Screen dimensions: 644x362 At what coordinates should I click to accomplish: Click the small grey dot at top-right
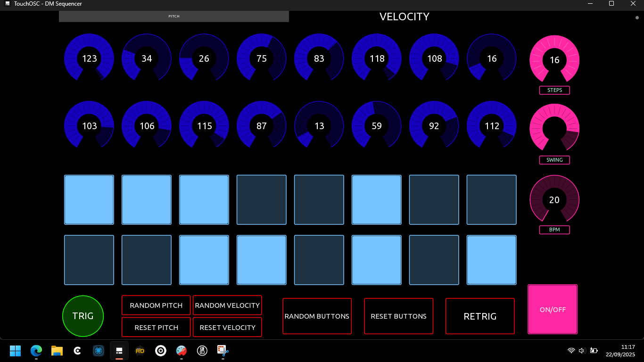click(637, 17)
